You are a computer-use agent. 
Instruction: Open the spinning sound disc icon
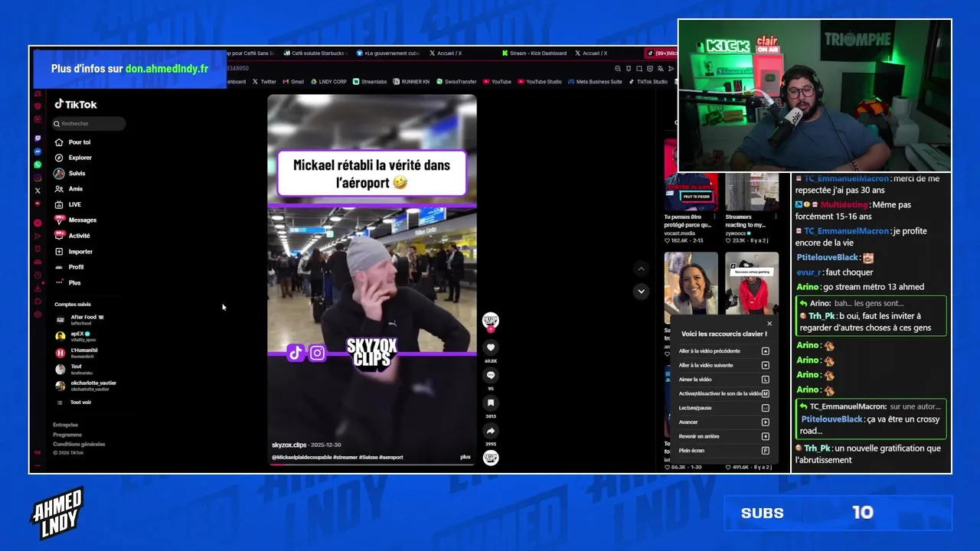[491, 458]
